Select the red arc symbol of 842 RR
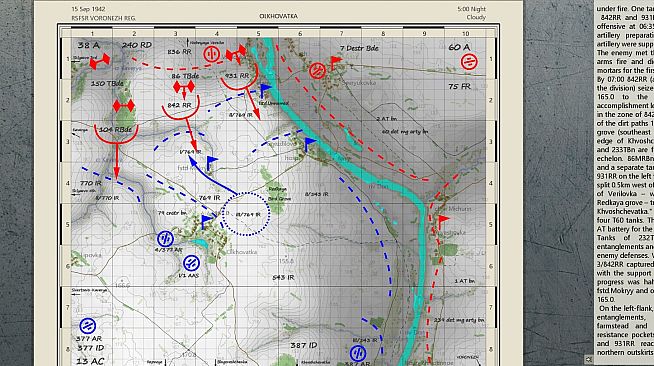Viewport: 654px width, 366px height. tap(181, 109)
